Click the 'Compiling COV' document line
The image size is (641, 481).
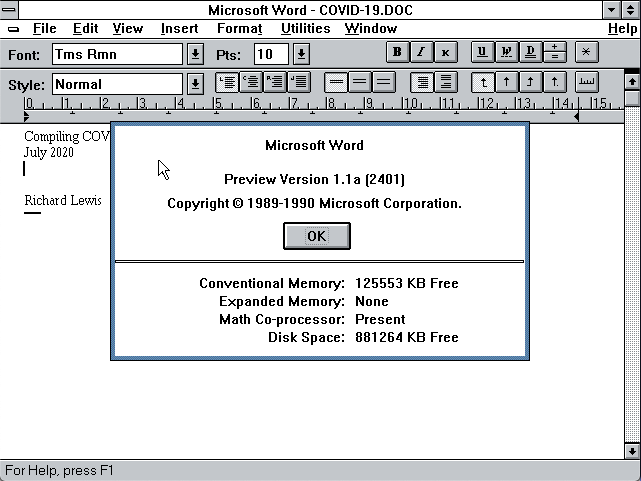[67, 136]
